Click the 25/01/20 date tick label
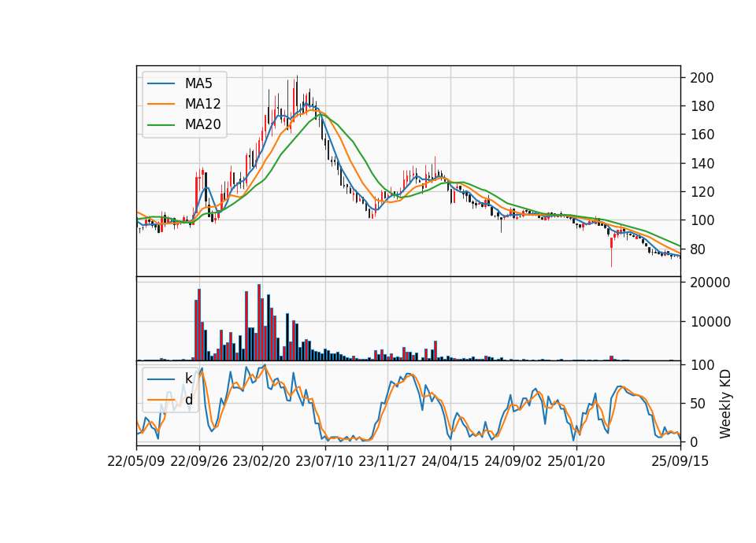 click(576, 461)
